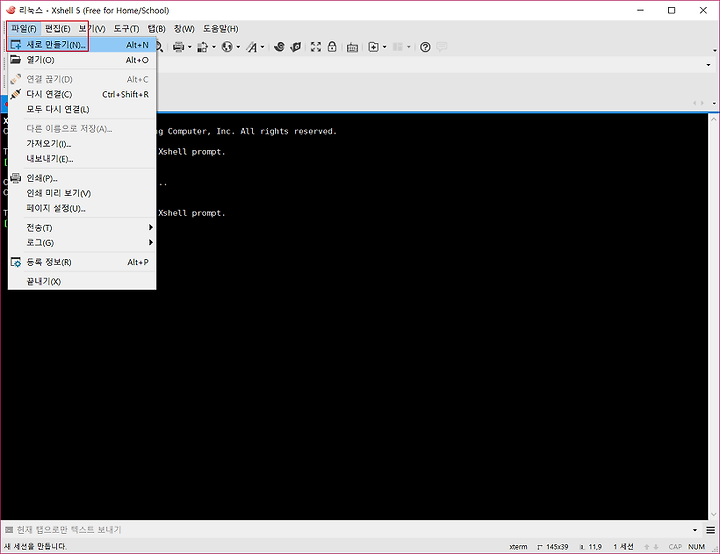Click '1 세션' in the status bar

pos(623,547)
